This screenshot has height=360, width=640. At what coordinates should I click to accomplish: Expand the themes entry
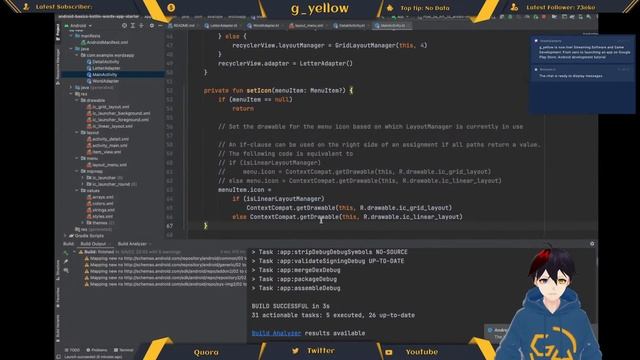tap(83, 223)
